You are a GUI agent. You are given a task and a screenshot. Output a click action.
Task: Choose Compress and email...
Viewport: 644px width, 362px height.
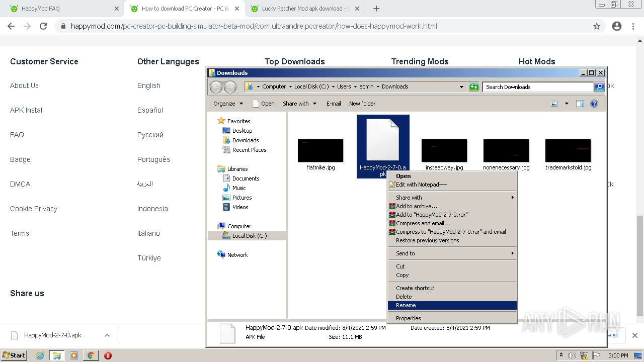point(452,223)
